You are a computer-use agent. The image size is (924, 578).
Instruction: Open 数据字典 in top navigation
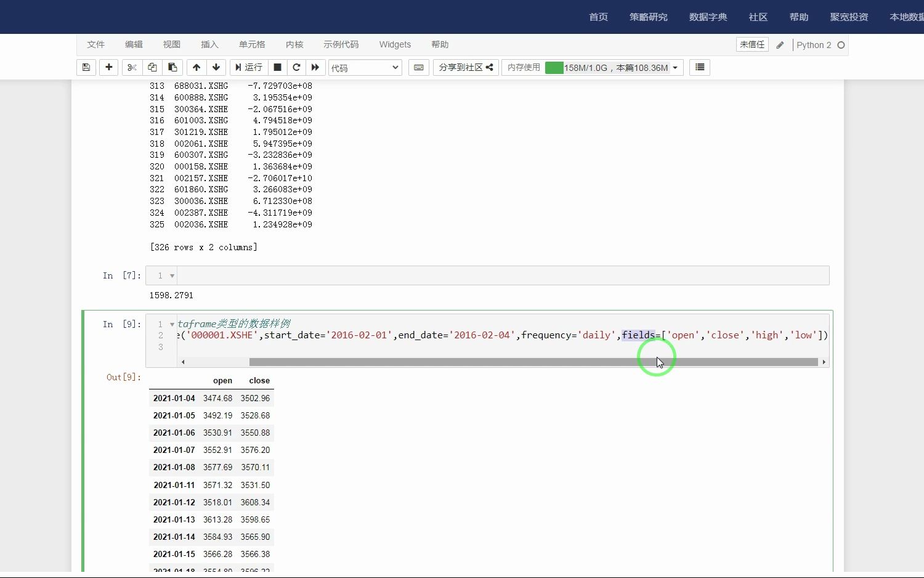[x=708, y=17]
